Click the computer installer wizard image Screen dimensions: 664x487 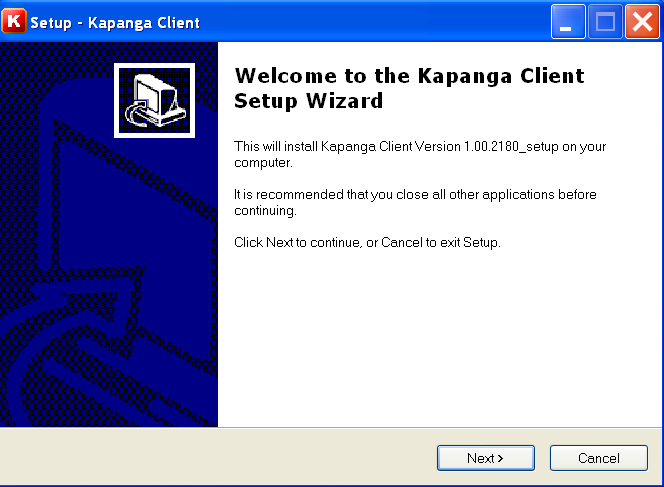[x=155, y=101]
